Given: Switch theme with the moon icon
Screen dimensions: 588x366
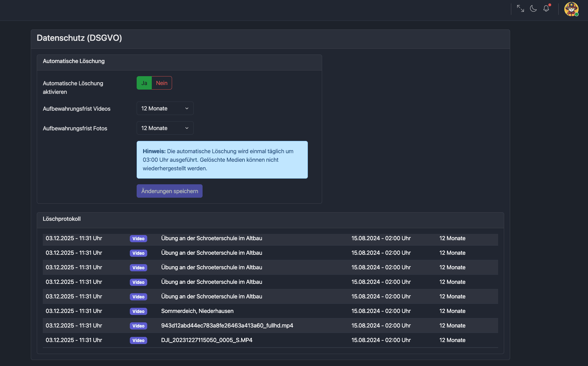Looking at the screenshot, I should point(533,9).
